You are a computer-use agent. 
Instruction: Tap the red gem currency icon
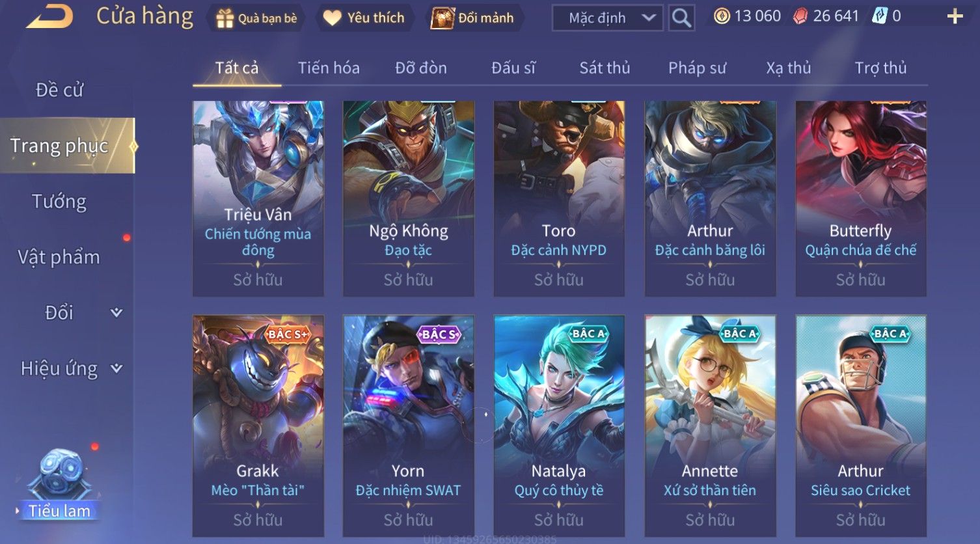[x=800, y=16]
